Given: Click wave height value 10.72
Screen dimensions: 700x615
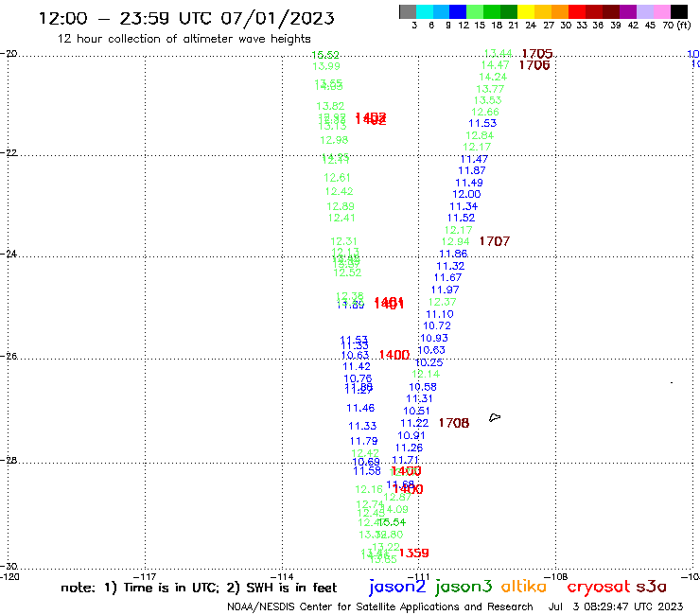Looking at the screenshot, I should [x=437, y=326].
